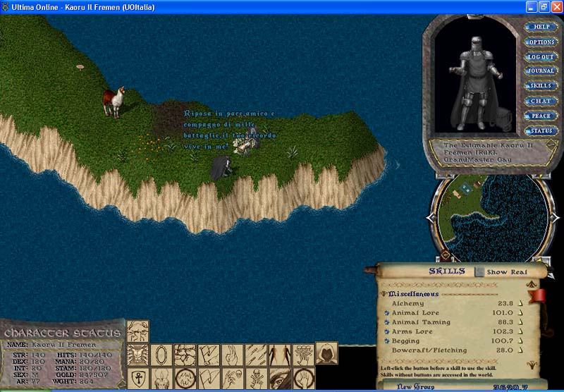The height and width of the screenshot is (392, 564).
Task: Click the oval mirror spell icon
Action: coord(161,355)
